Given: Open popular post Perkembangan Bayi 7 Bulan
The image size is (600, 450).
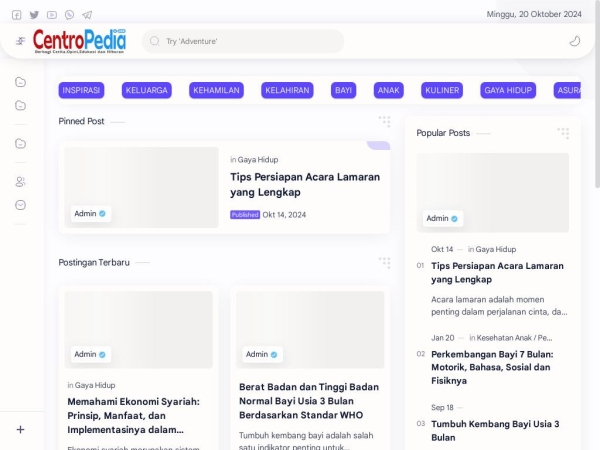Looking at the screenshot, I should [492, 367].
